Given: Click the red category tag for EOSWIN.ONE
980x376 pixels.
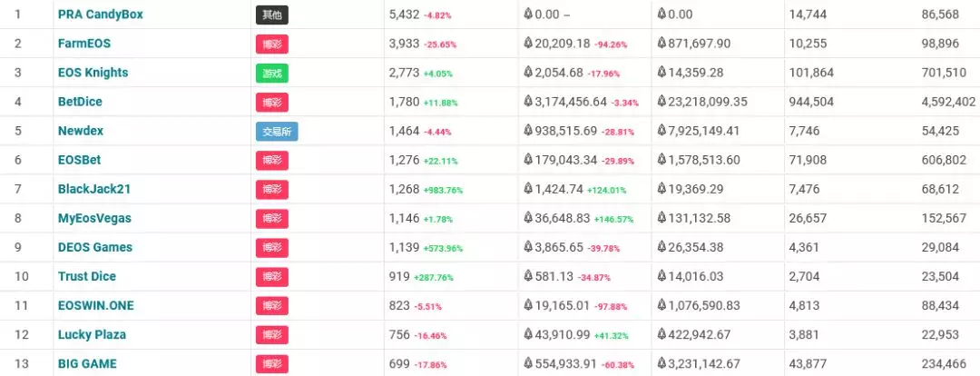Looking at the screenshot, I should coord(272,306).
